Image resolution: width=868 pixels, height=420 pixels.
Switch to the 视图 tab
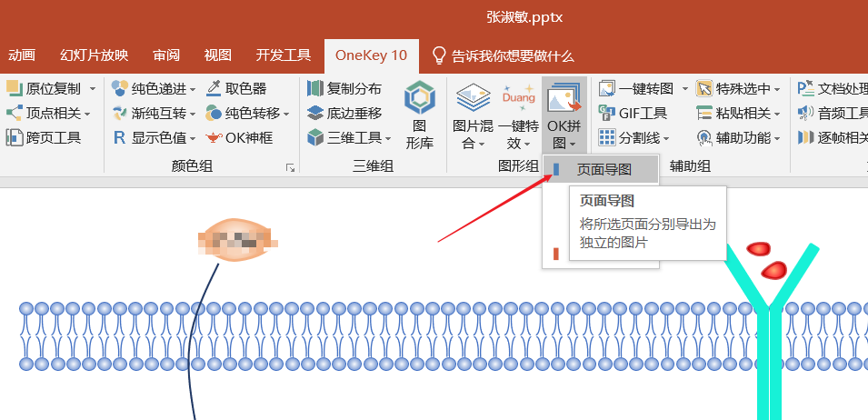coord(217,55)
